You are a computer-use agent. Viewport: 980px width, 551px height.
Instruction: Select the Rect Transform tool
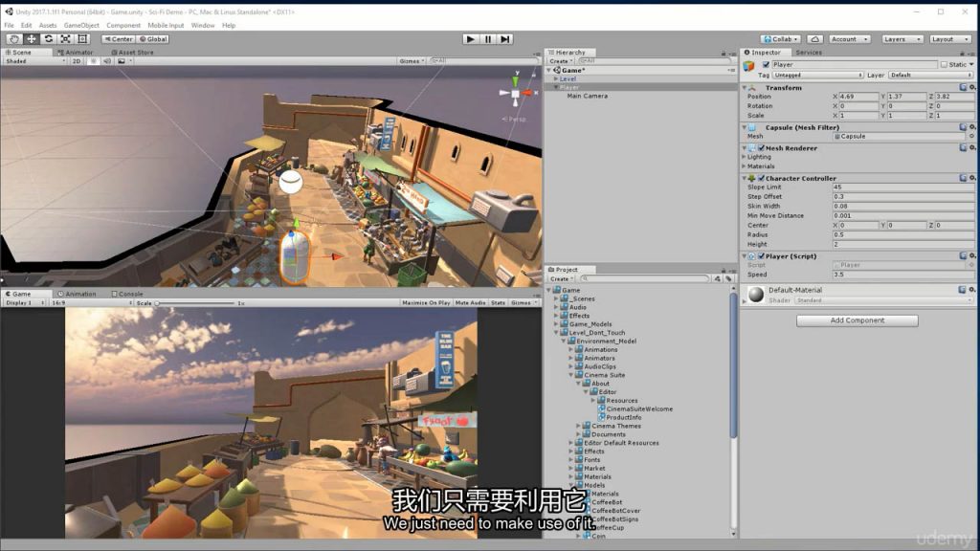click(82, 39)
